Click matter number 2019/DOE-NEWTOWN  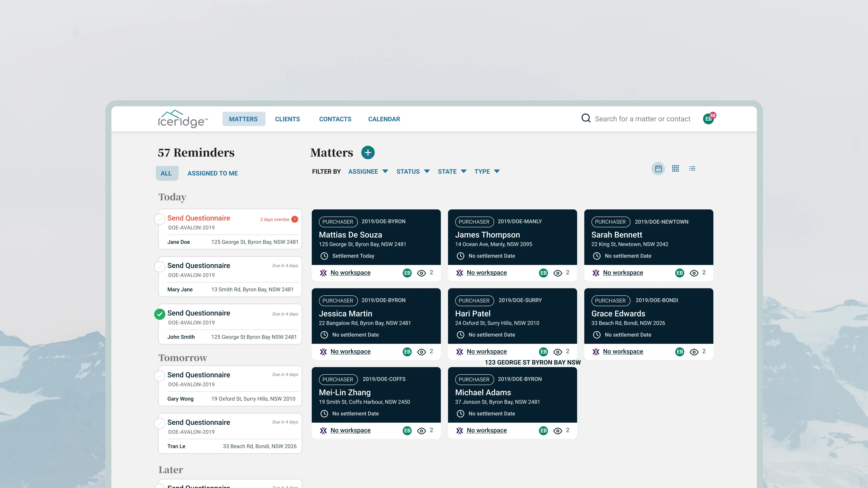point(661,222)
